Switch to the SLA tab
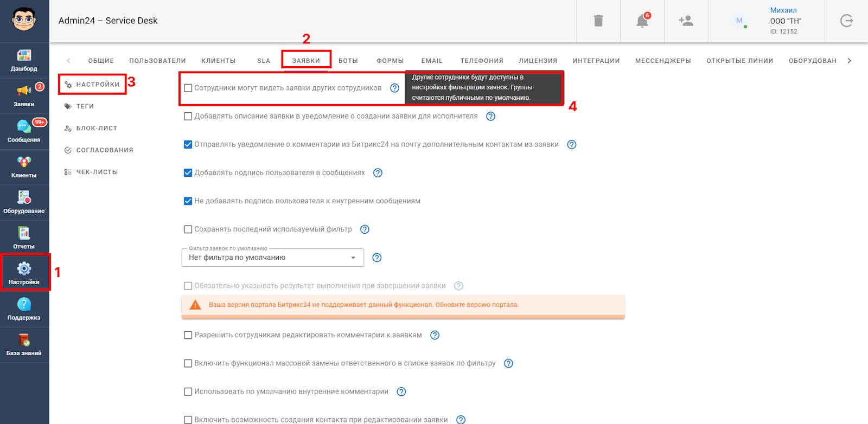 (264, 61)
